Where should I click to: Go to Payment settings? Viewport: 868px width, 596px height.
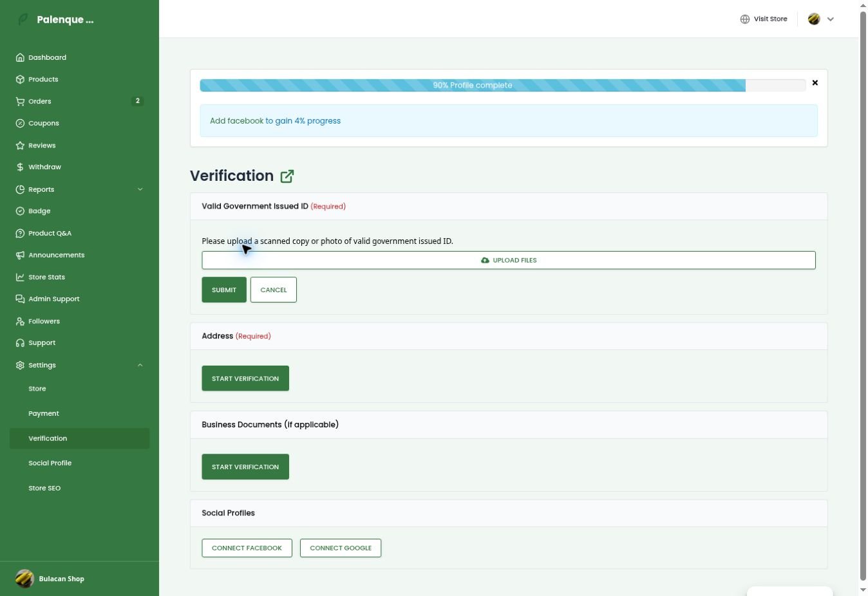tap(44, 413)
